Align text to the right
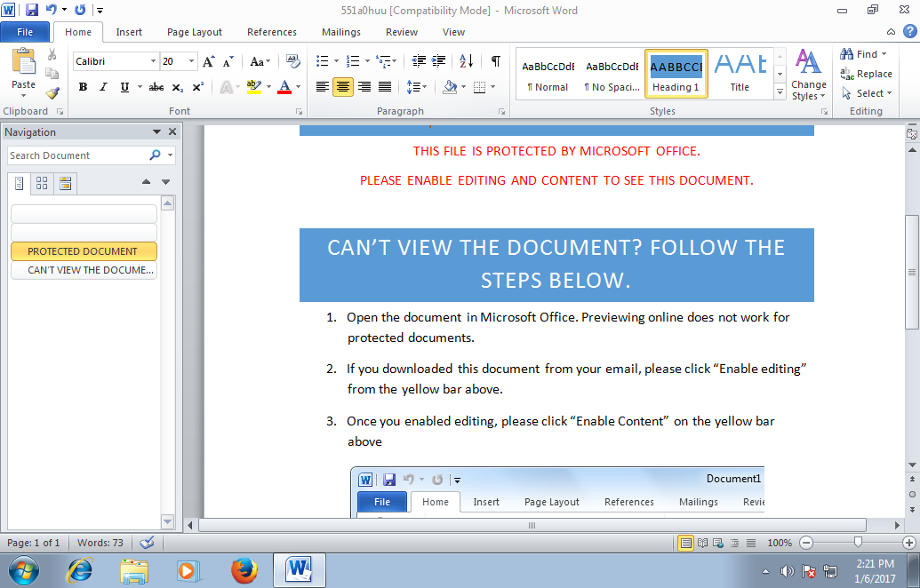Image resolution: width=920 pixels, height=588 pixels. 364,87
